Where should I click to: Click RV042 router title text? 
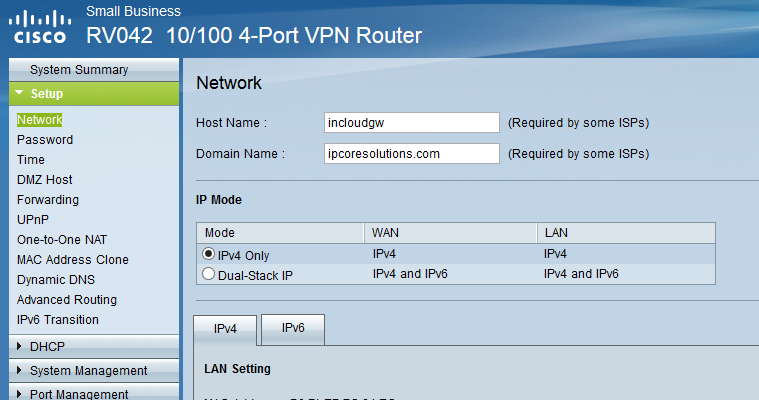(x=254, y=35)
